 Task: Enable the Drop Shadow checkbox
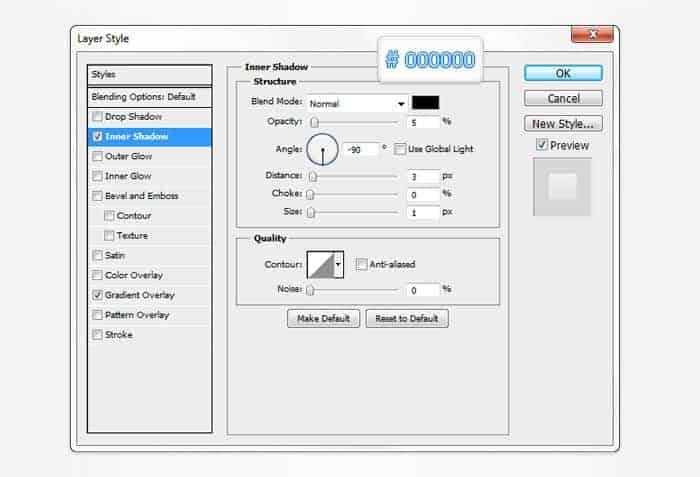[x=97, y=117]
